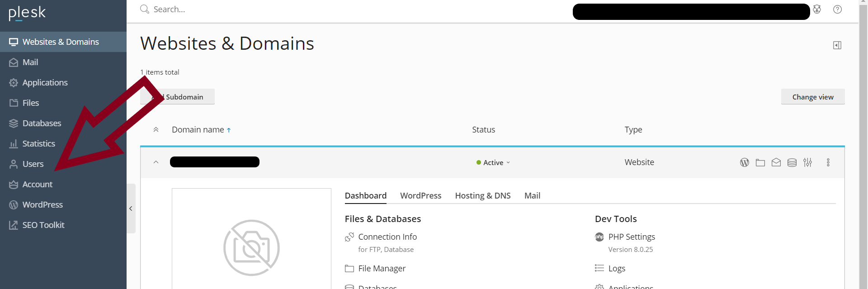Click the globe icon beside help
Screen dimensions: 868x289
pyautogui.click(x=817, y=9)
